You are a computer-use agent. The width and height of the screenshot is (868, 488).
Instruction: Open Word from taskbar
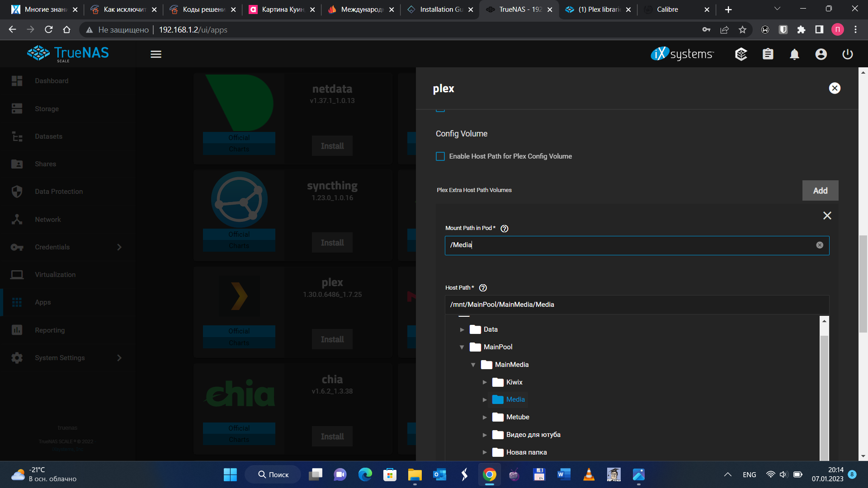(563, 474)
